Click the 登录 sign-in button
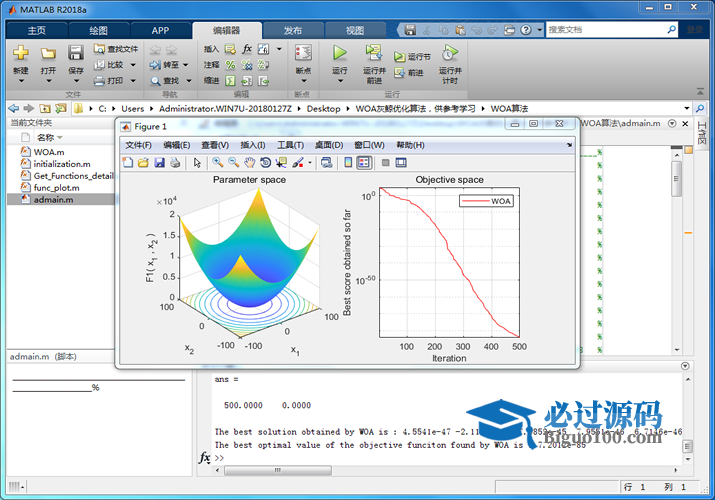The height and width of the screenshot is (500, 715). click(694, 30)
